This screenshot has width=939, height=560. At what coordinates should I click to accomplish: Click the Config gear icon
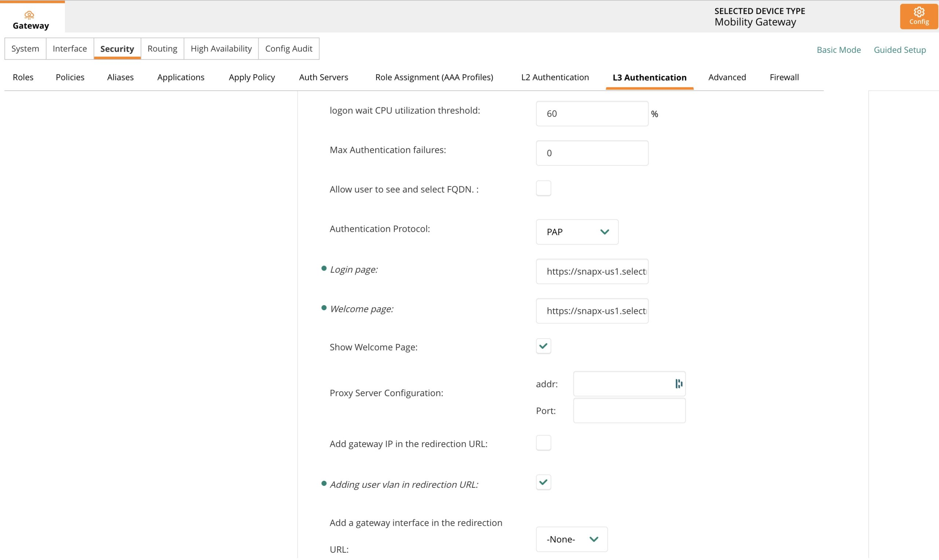918,12
